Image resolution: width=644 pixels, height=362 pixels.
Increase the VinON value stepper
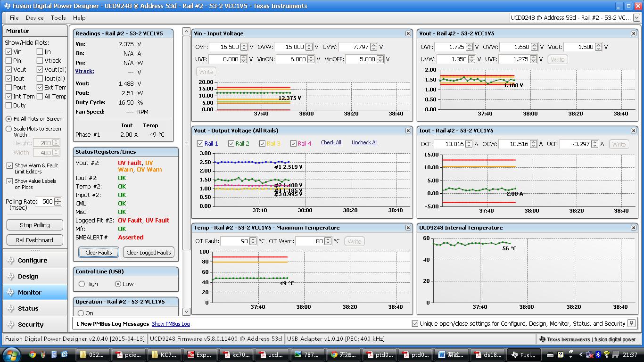point(311,57)
